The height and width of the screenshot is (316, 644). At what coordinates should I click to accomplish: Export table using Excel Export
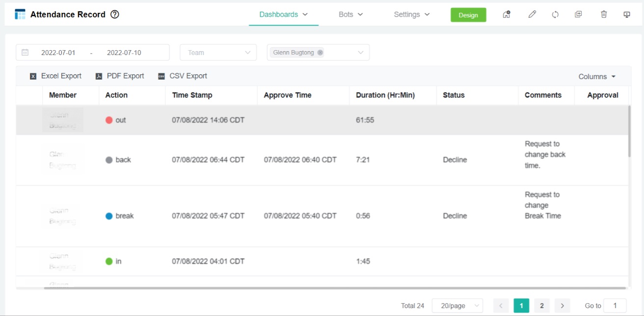[55, 76]
